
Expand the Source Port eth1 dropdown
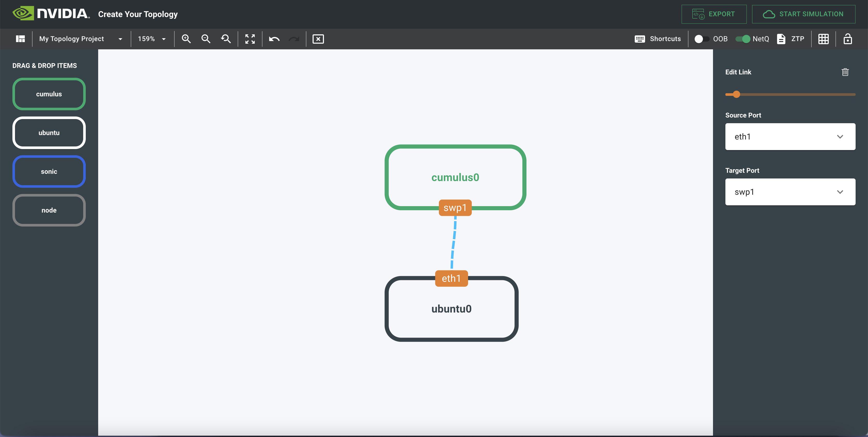click(x=790, y=136)
